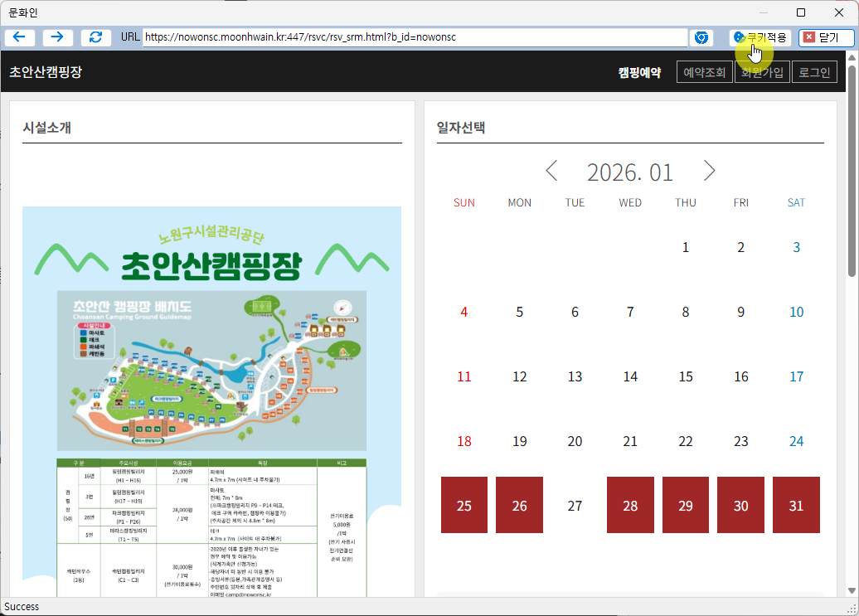Click the 일자선택 section heading

[x=461, y=128]
